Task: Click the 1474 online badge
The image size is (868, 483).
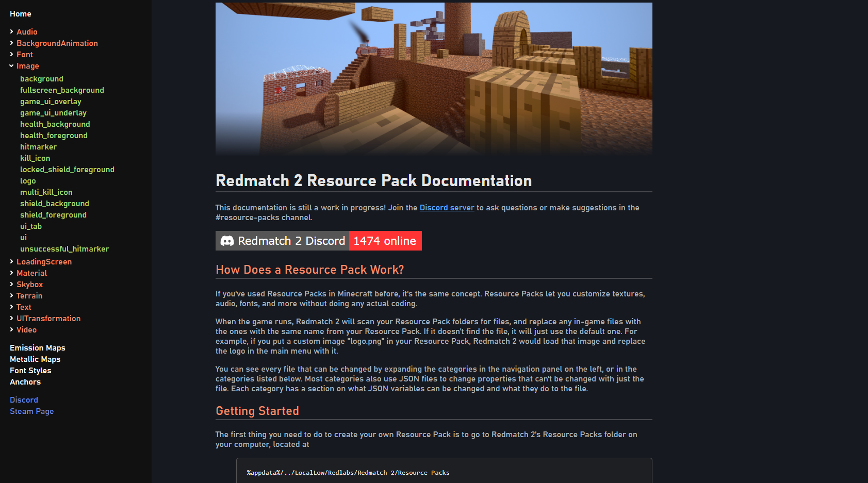Action: click(385, 241)
